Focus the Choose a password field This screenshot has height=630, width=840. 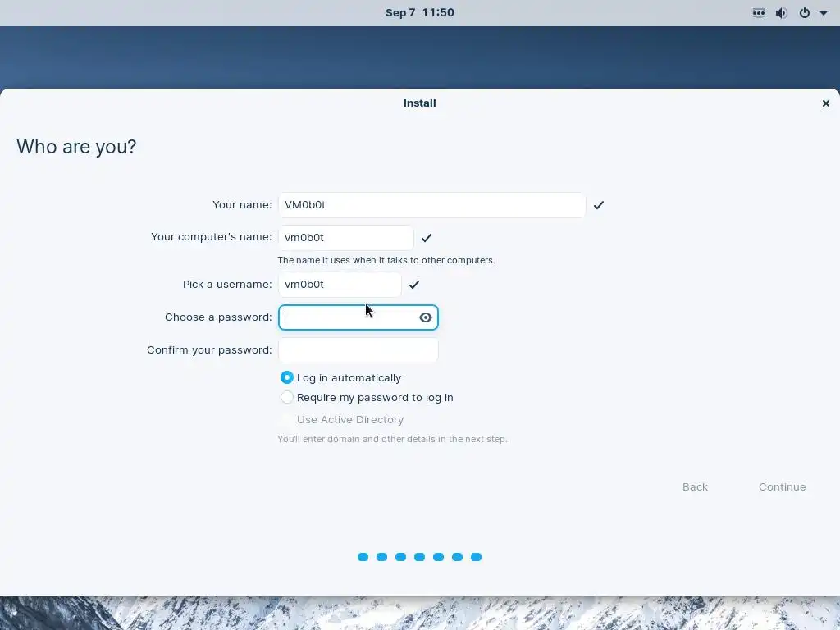click(358, 317)
